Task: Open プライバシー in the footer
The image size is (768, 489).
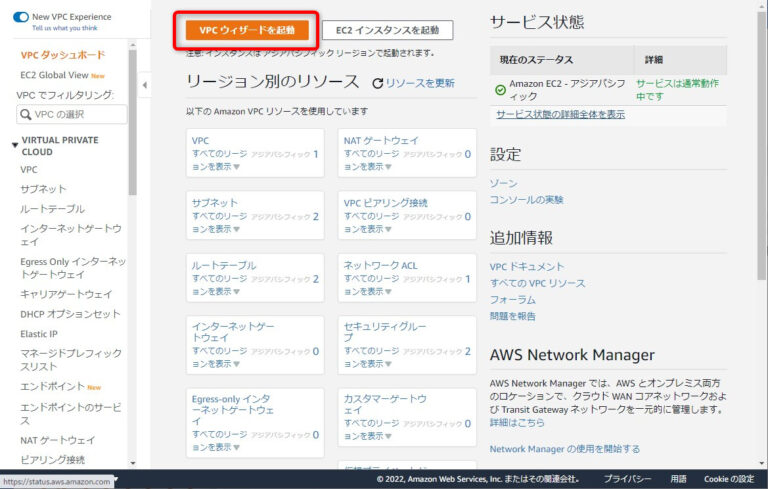Action: [627, 479]
